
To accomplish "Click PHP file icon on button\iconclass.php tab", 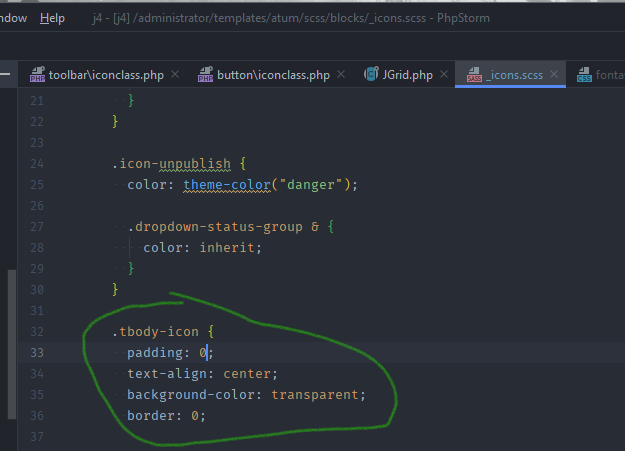I will (206, 75).
